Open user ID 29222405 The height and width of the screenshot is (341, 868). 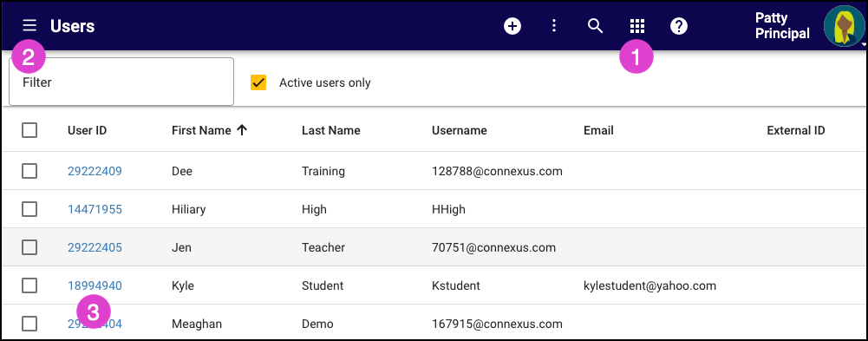(x=95, y=247)
